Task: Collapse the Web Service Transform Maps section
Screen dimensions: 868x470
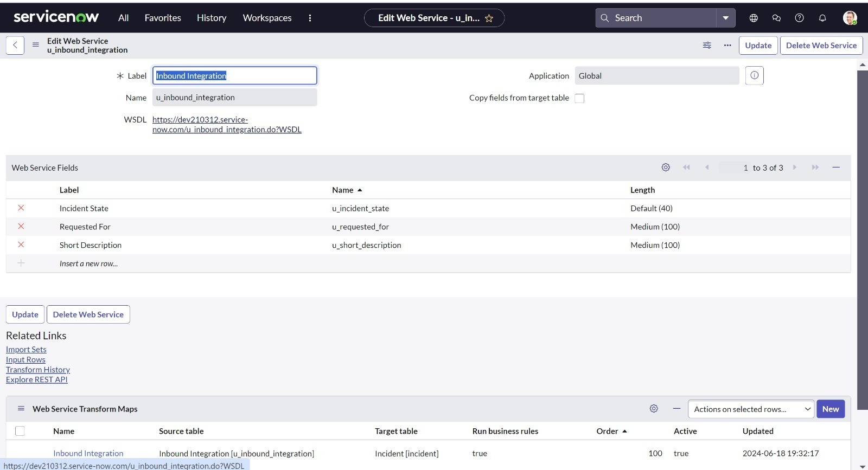Action: click(x=676, y=409)
